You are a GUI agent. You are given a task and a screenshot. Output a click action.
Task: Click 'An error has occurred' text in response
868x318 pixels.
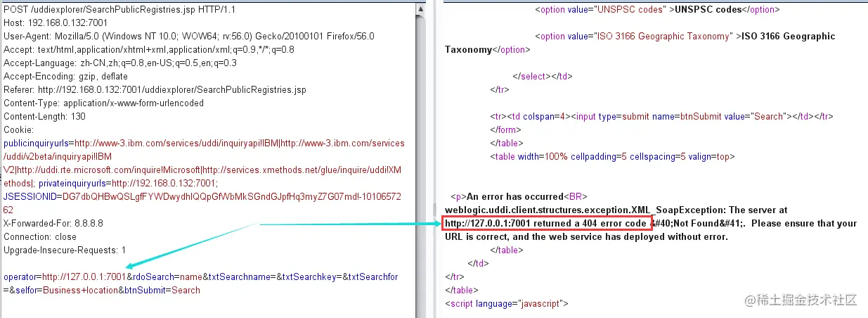[514, 197]
